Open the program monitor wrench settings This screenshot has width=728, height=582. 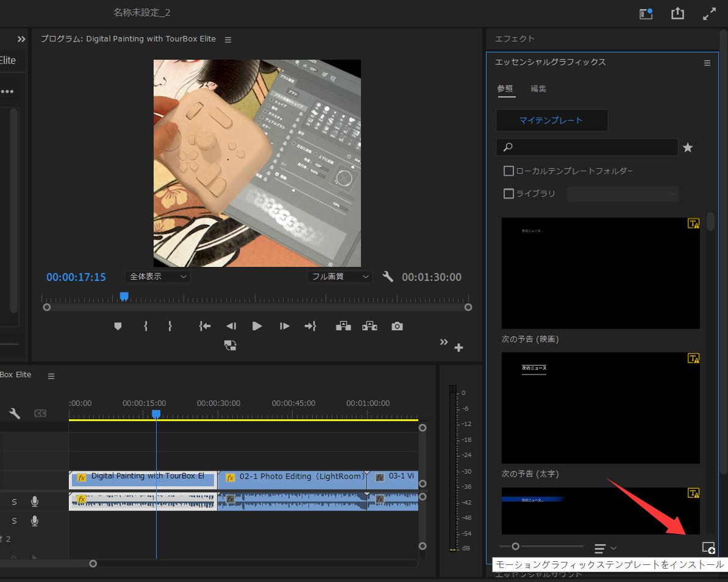[388, 277]
